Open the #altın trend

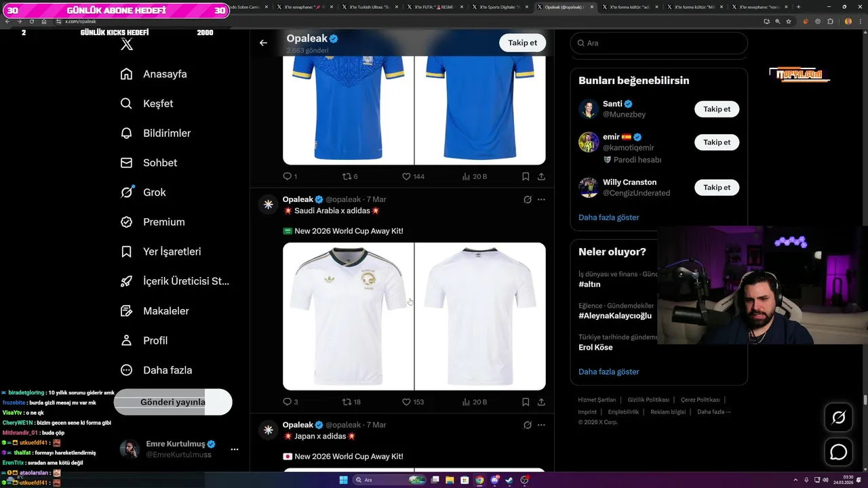[589, 284]
